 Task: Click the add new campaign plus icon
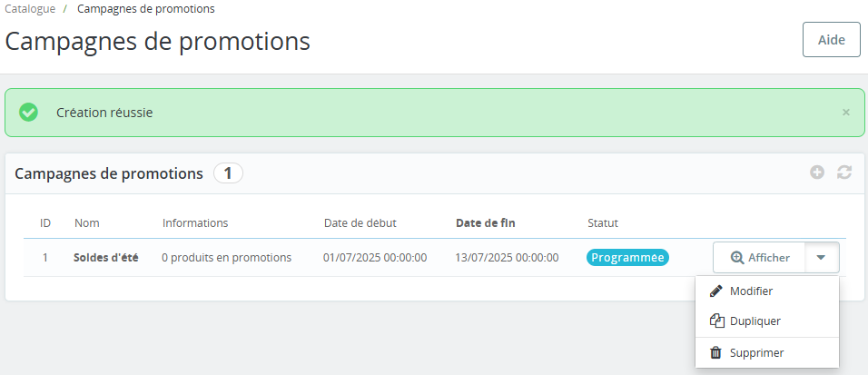(x=817, y=173)
